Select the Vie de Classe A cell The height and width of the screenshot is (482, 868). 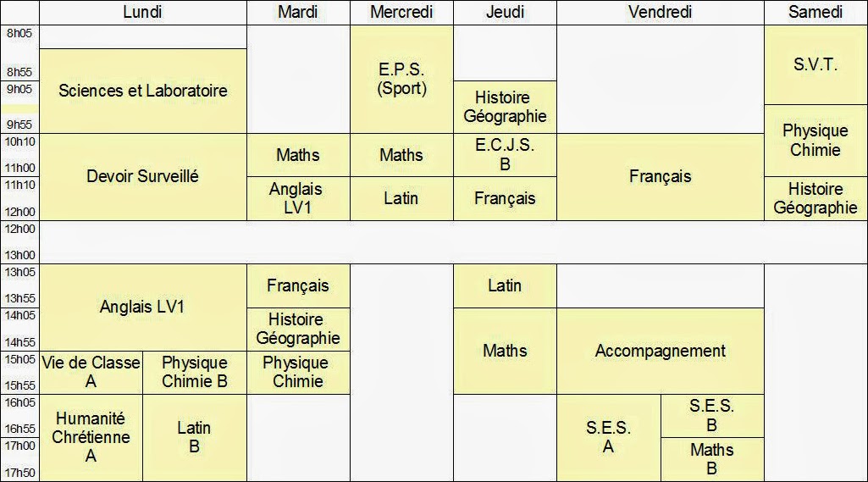point(91,372)
